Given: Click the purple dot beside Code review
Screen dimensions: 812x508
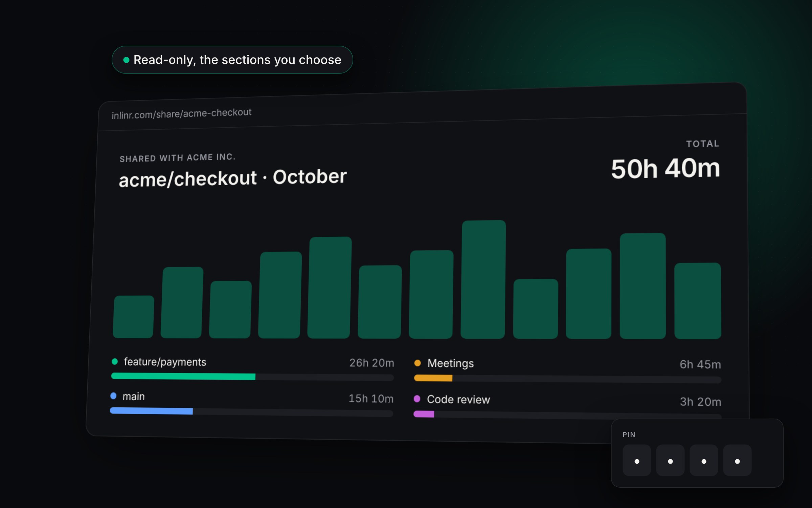Looking at the screenshot, I should 417,399.
